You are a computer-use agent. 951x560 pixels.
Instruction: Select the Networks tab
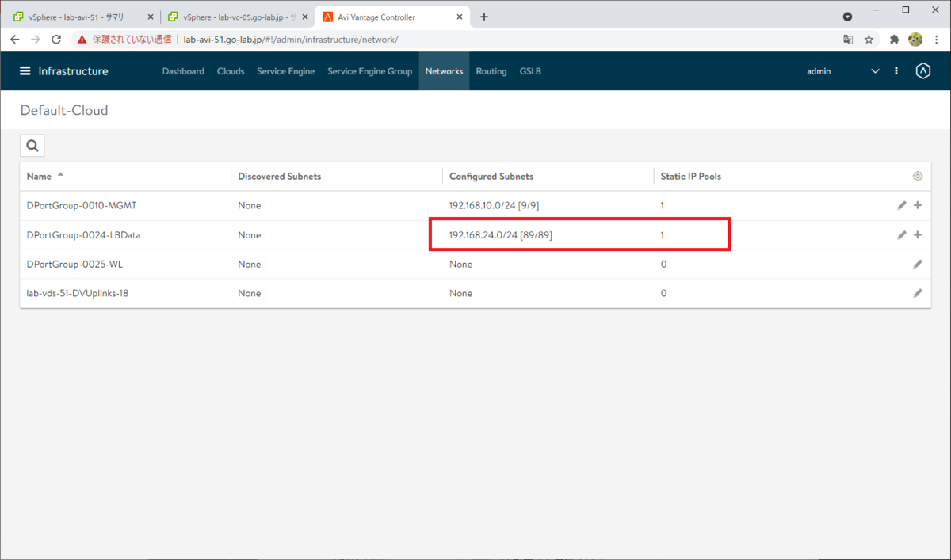click(x=444, y=71)
